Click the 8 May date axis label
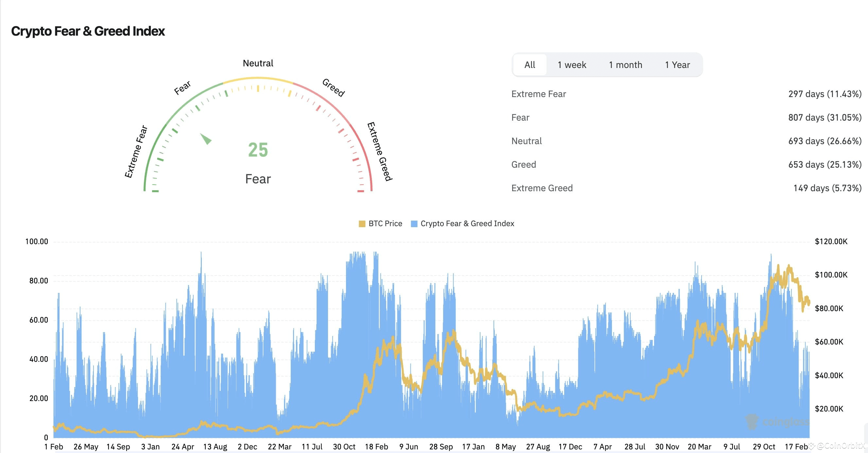The image size is (868, 453). [x=505, y=447]
